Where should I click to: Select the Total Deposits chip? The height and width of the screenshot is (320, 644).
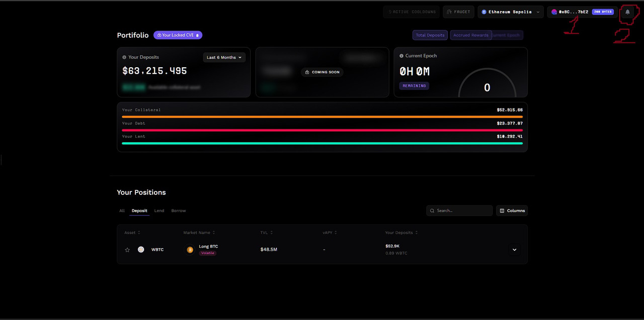pos(430,35)
